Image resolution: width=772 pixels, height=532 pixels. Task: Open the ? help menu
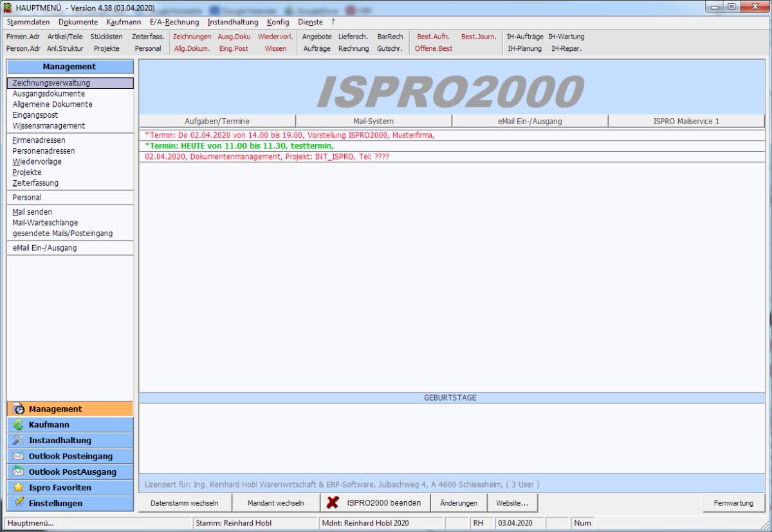333,23
